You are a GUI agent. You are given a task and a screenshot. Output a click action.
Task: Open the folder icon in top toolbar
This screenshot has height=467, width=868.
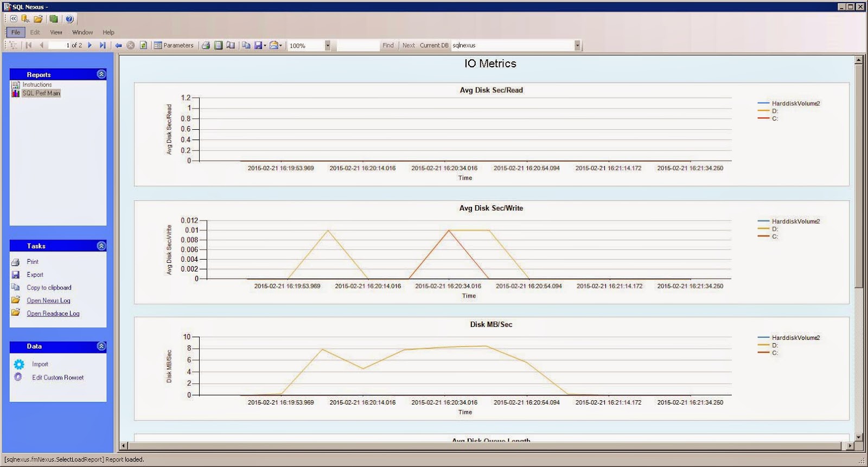(38, 19)
